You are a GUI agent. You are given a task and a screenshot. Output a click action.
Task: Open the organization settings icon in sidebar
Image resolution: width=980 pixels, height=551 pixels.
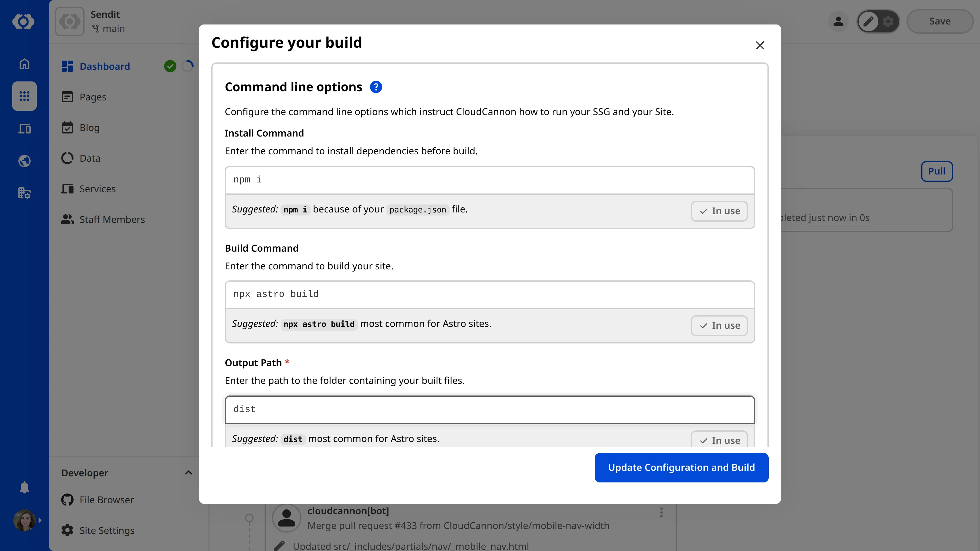[x=24, y=193]
